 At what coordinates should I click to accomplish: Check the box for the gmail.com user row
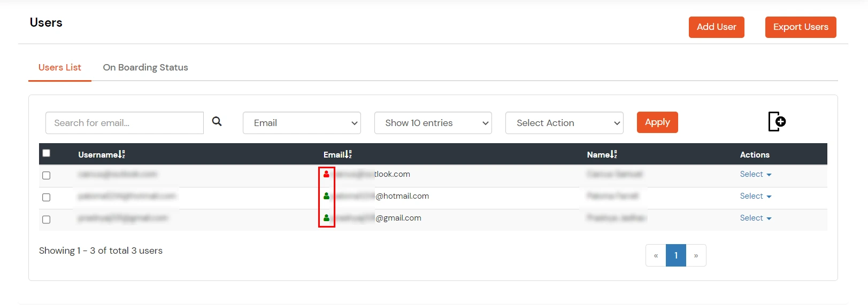47,220
